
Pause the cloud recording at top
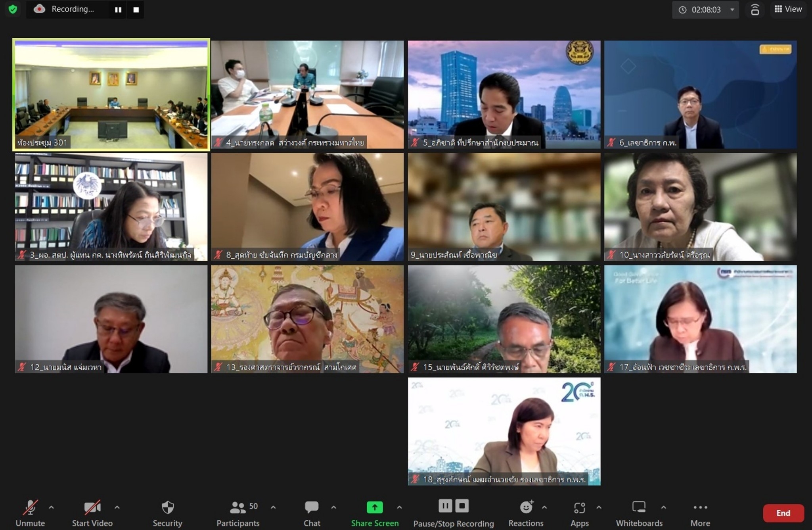(118, 10)
